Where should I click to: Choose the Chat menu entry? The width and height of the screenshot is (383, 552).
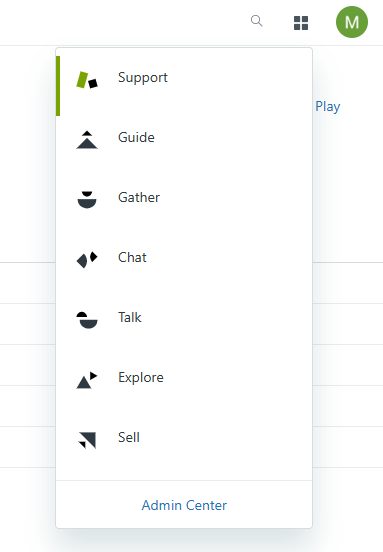pyautogui.click(x=184, y=266)
